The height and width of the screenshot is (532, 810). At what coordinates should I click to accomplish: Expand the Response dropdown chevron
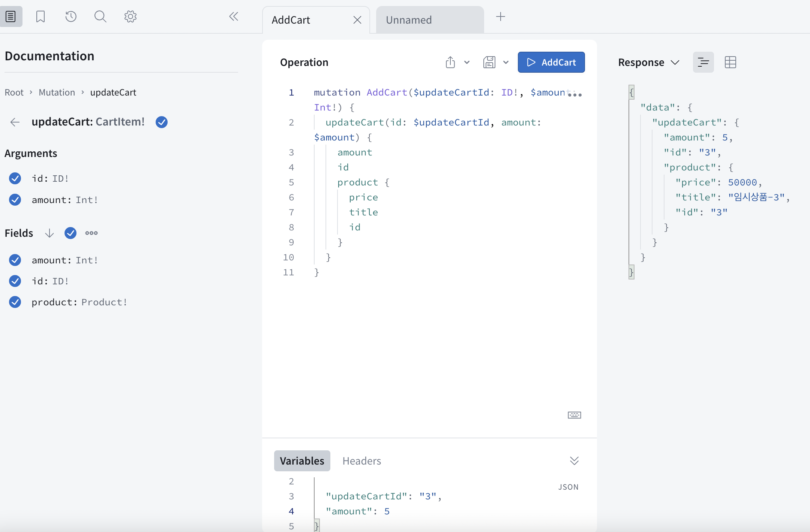[x=675, y=62]
